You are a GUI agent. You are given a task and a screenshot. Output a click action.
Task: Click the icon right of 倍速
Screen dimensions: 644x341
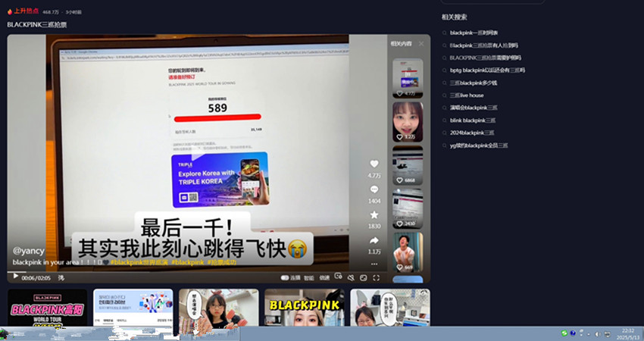tap(339, 276)
